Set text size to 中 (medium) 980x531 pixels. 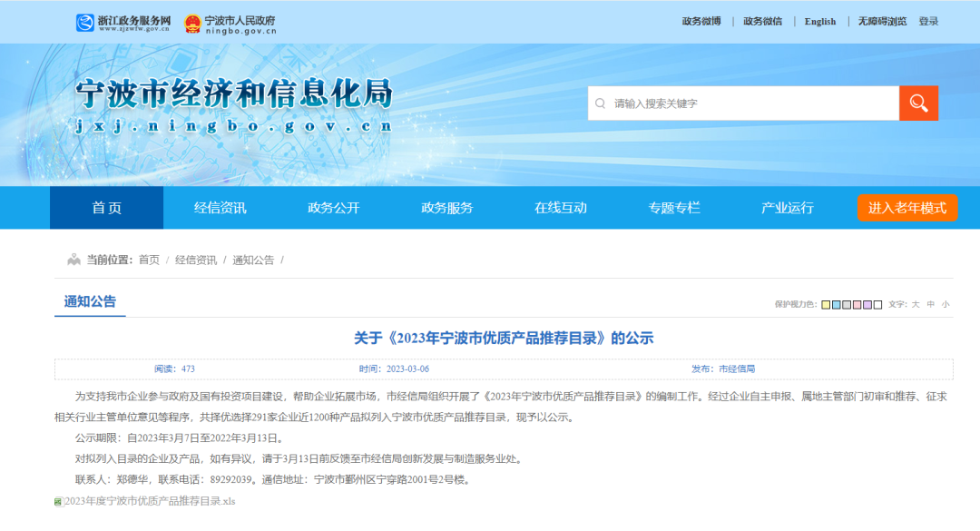pos(930,305)
